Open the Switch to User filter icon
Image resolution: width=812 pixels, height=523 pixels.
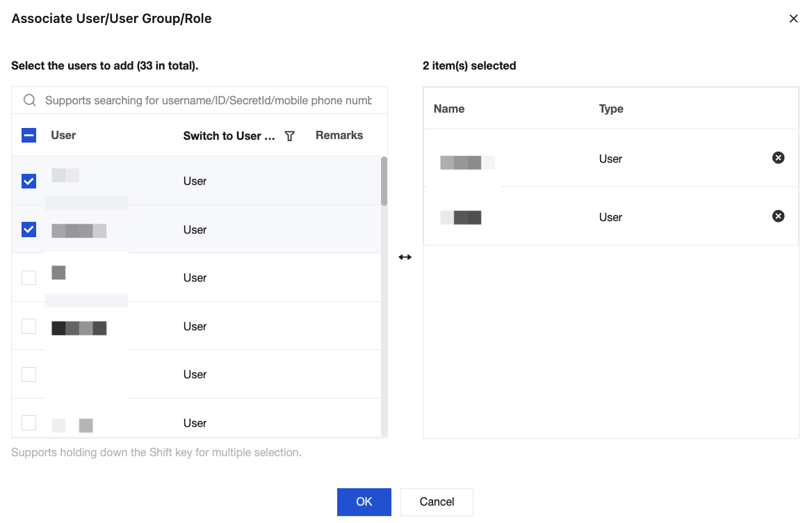pyautogui.click(x=290, y=136)
